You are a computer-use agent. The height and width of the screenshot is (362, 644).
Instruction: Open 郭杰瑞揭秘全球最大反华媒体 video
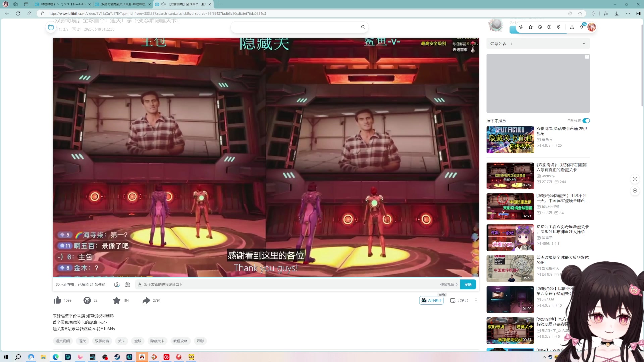point(562,260)
